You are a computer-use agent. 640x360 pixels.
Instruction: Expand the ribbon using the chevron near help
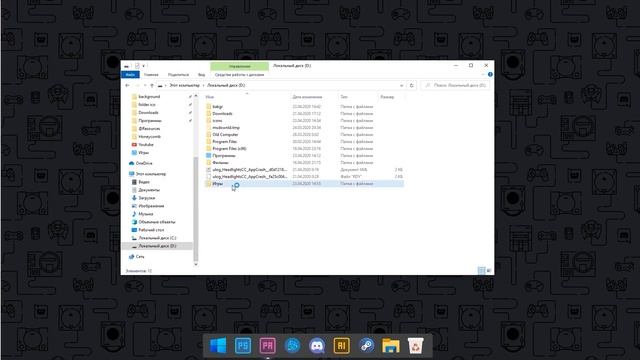coord(483,75)
